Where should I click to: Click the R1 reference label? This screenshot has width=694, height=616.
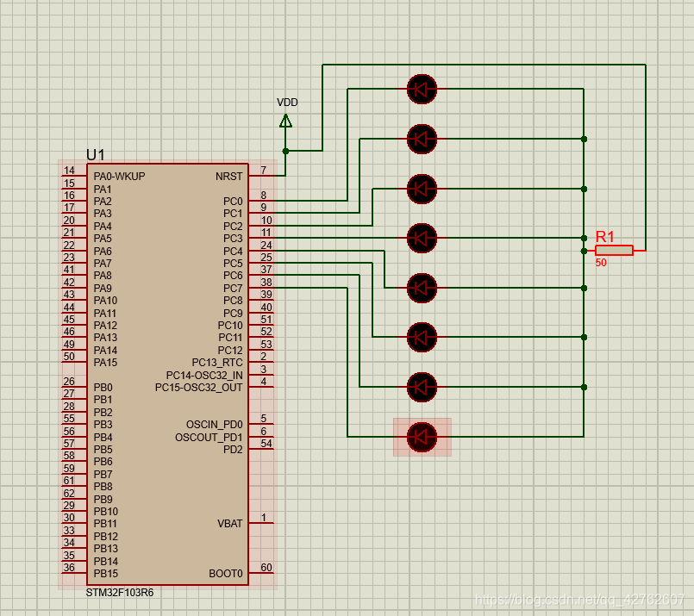604,237
